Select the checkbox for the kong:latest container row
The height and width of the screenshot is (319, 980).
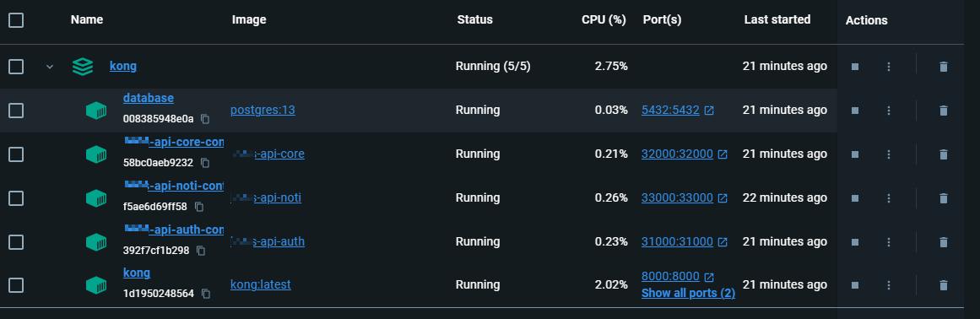click(16, 285)
